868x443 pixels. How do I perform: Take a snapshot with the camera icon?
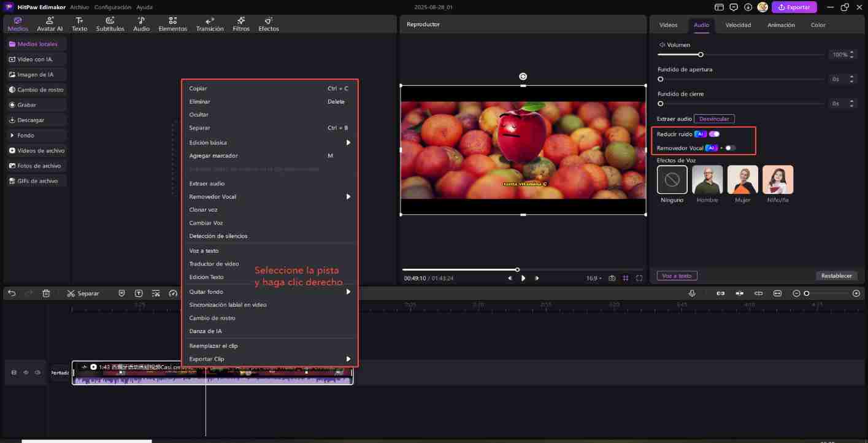tap(612, 278)
